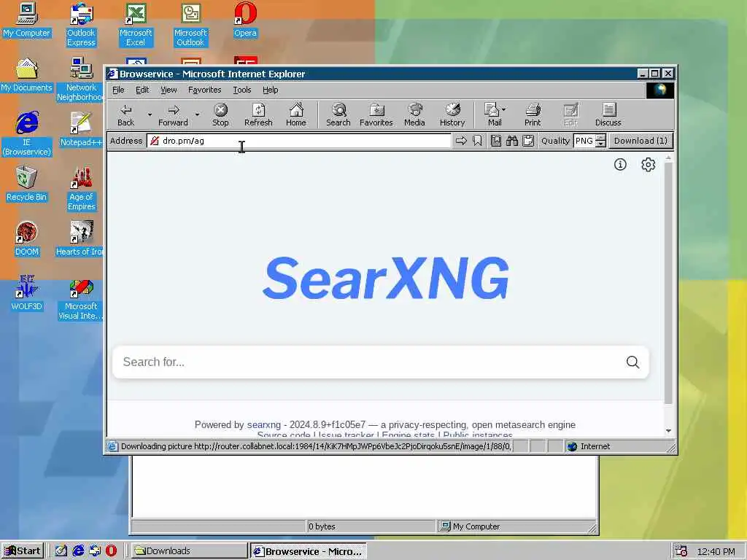Open the Back history dropdown arrow
The width and height of the screenshot is (747, 560).
pyautogui.click(x=149, y=114)
